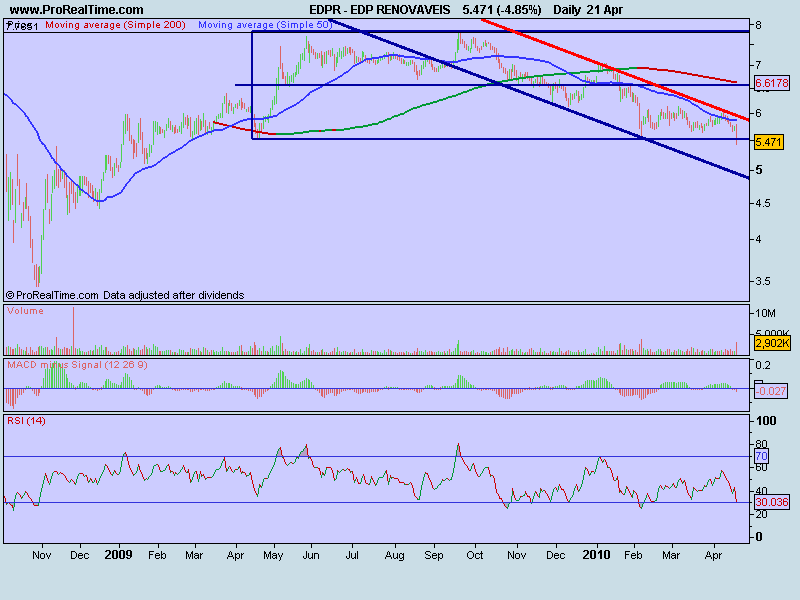Click the RSI (14) indicator label
The width and height of the screenshot is (800, 600).
27,421
